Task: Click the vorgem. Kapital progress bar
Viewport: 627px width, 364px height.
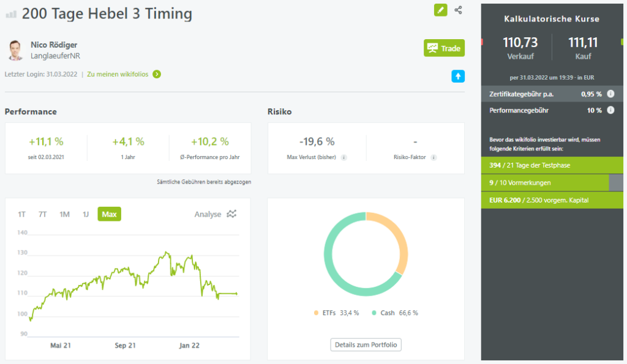Action: [x=552, y=200]
